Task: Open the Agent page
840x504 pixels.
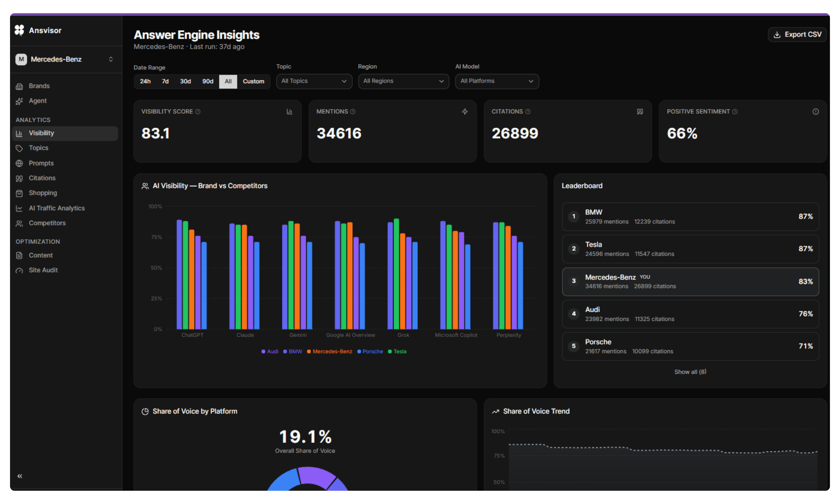Action: pyautogui.click(x=64, y=101)
